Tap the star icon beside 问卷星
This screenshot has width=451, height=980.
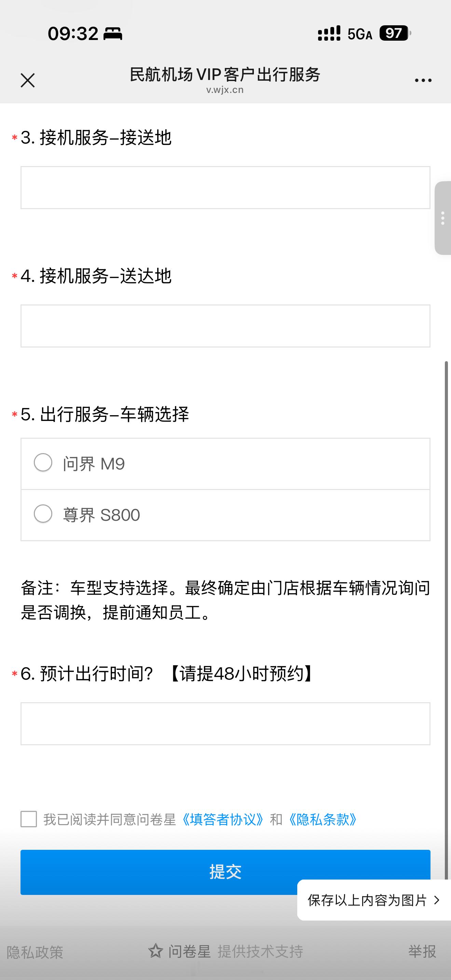[x=155, y=951]
